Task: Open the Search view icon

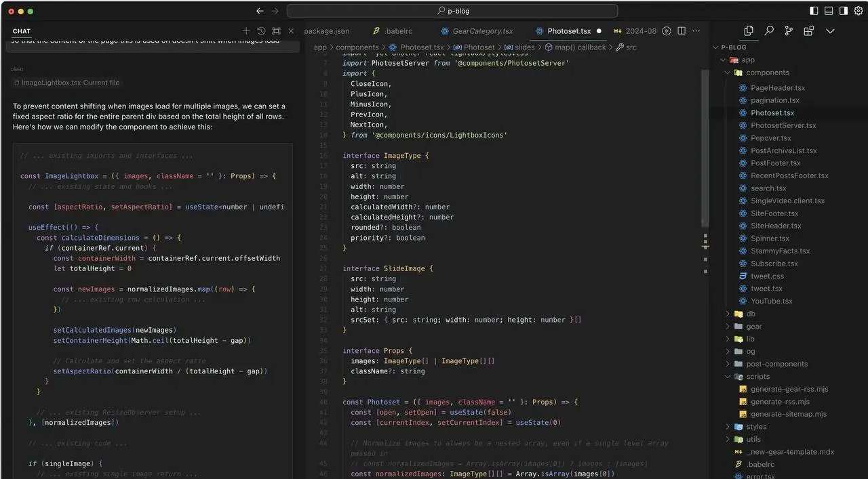Action: (x=769, y=31)
